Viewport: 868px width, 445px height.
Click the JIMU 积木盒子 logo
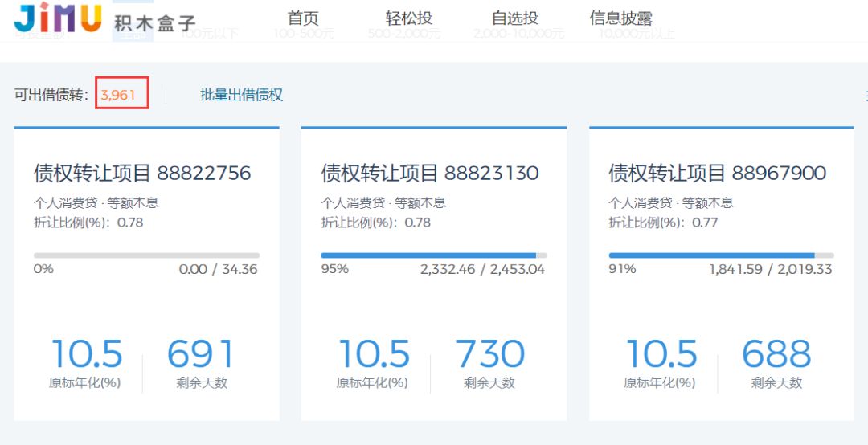(x=104, y=18)
